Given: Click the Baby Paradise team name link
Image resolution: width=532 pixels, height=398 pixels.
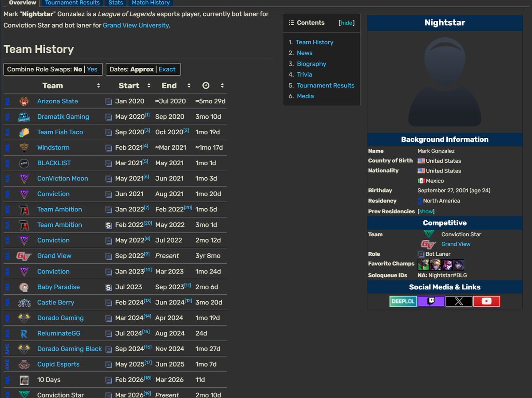Looking at the screenshot, I should pyautogui.click(x=59, y=287).
